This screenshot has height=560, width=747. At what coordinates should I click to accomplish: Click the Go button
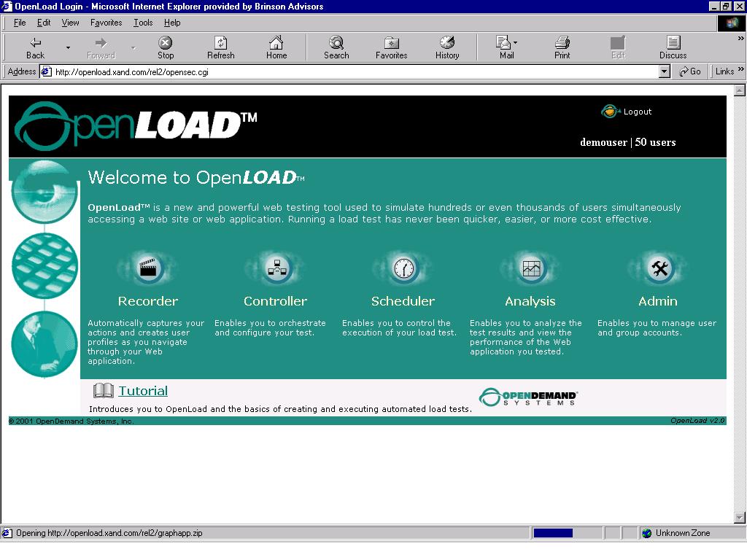point(690,71)
